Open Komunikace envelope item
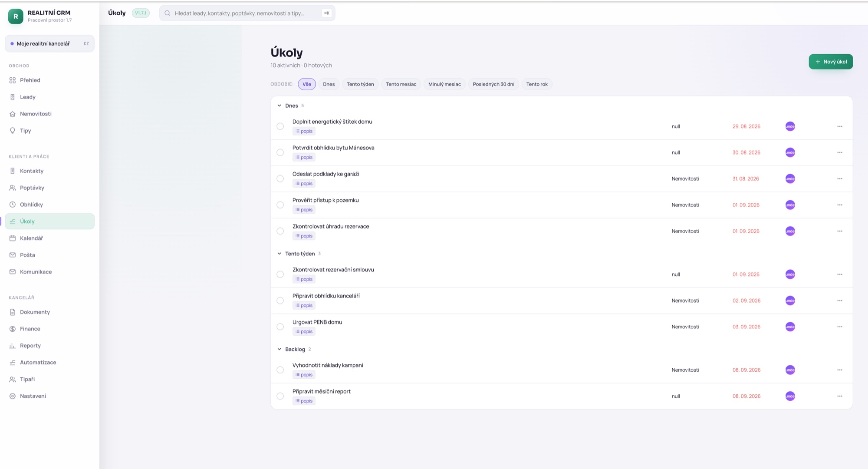The image size is (868, 469). click(49, 272)
